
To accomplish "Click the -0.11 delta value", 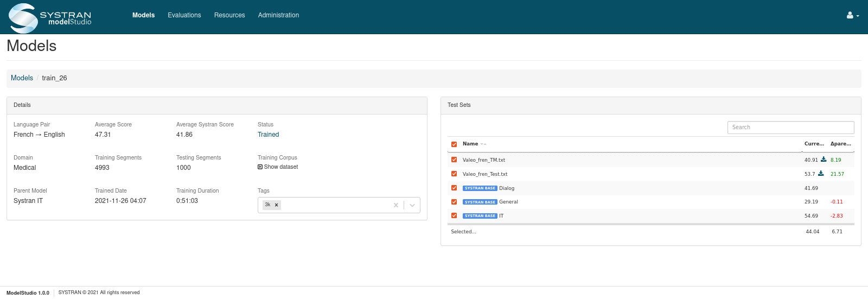I will click(x=837, y=202).
